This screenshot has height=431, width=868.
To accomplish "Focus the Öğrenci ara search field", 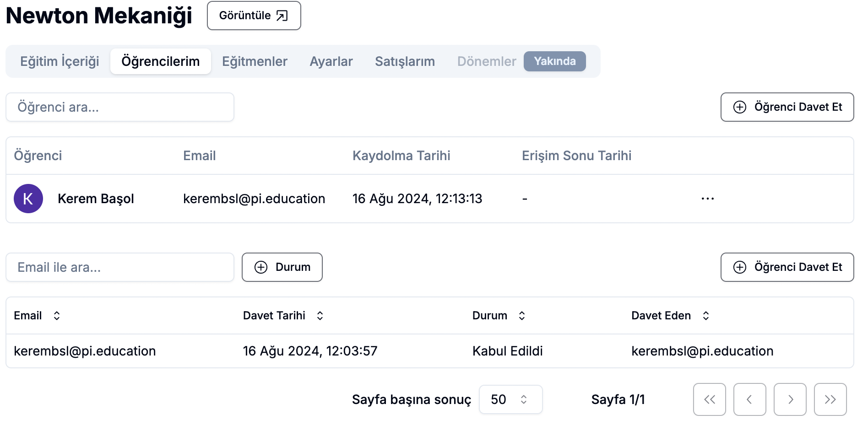I will point(120,107).
